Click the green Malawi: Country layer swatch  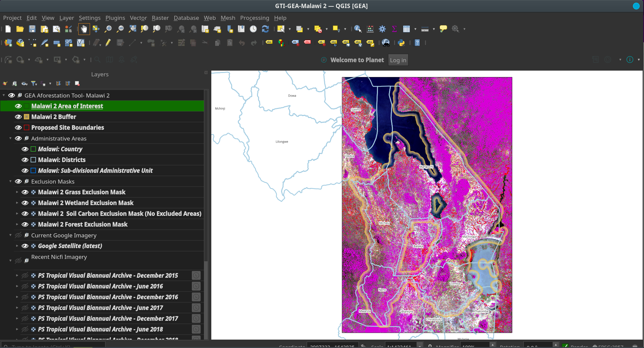(x=33, y=149)
